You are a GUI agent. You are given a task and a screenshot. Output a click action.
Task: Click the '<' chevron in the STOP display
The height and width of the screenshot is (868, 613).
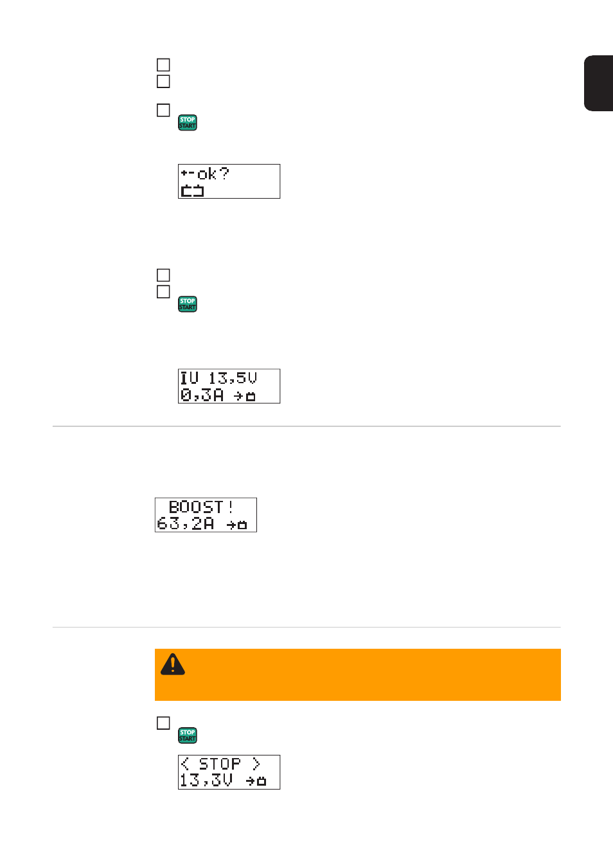tap(185, 764)
